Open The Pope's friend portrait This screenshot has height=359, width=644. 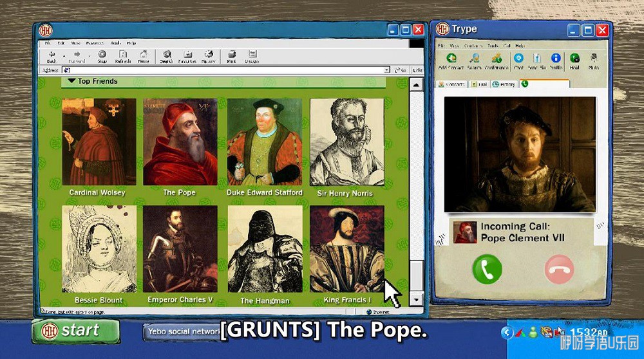180,142
